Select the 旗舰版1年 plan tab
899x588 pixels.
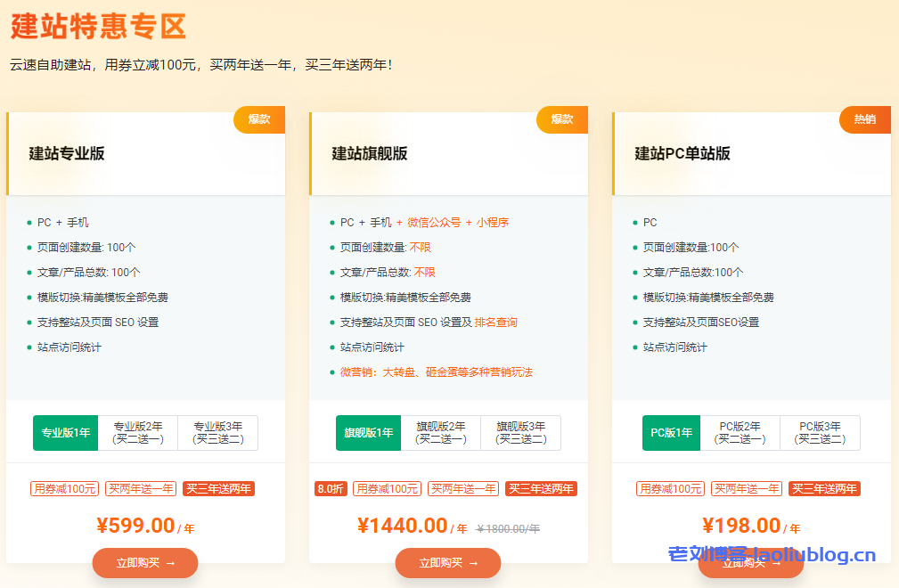[368, 433]
